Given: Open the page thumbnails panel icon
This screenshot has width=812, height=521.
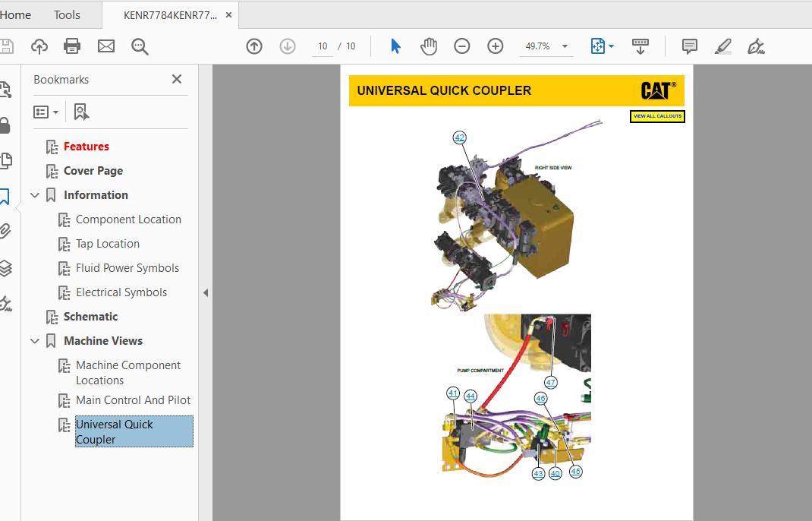Looking at the screenshot, I should point(5,161).
